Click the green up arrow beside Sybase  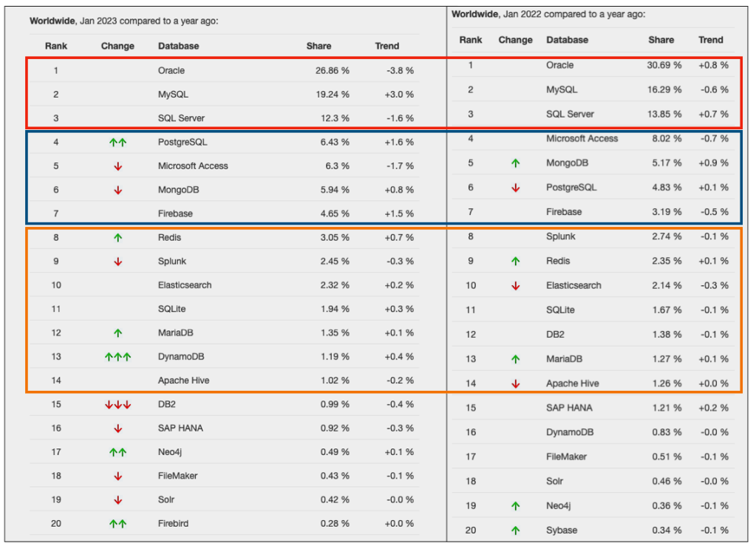point(515,530)
